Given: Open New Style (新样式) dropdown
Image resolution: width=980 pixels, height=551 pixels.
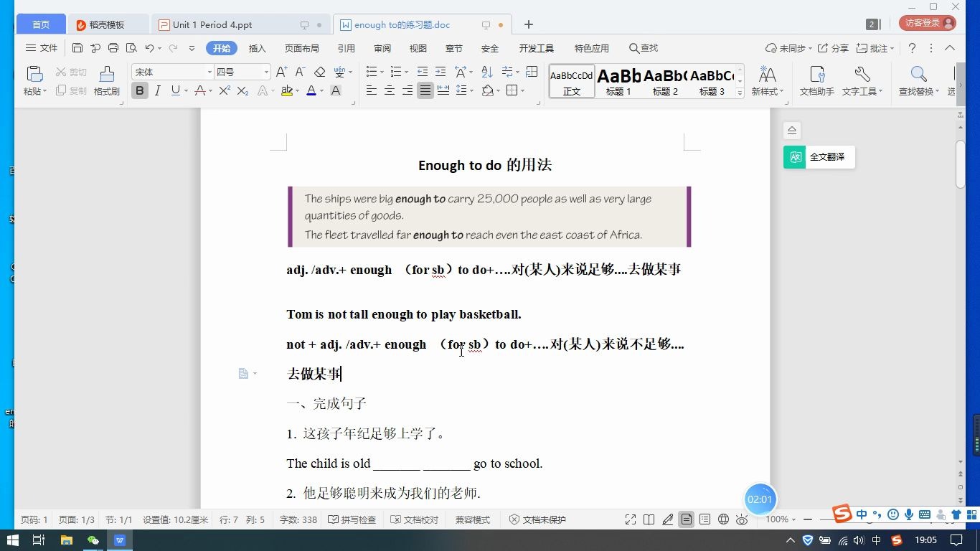Looking at the screenshot, I should pos(768,80).
